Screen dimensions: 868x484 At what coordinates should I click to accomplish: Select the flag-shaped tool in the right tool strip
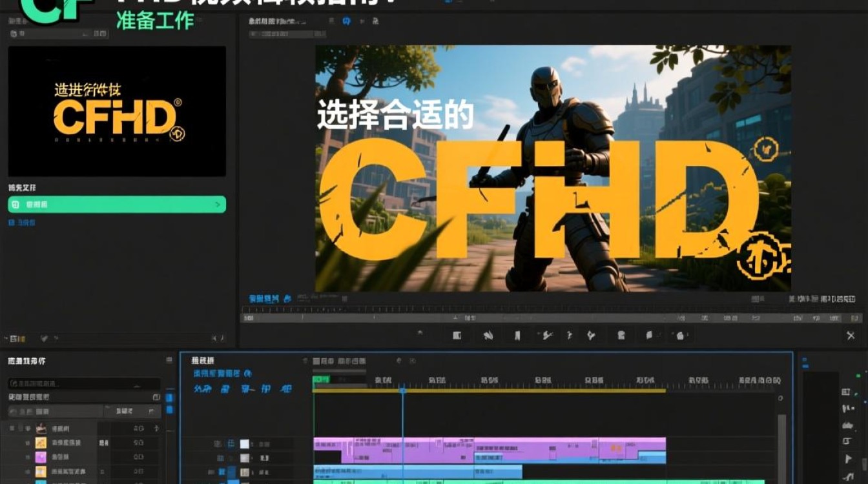pyautogui.click(x=847, y=459)
